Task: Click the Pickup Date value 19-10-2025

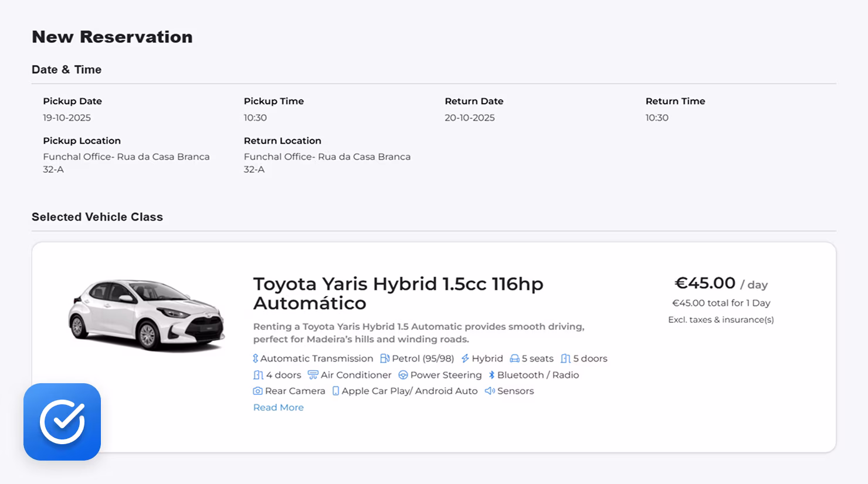Action: [67, 118]
